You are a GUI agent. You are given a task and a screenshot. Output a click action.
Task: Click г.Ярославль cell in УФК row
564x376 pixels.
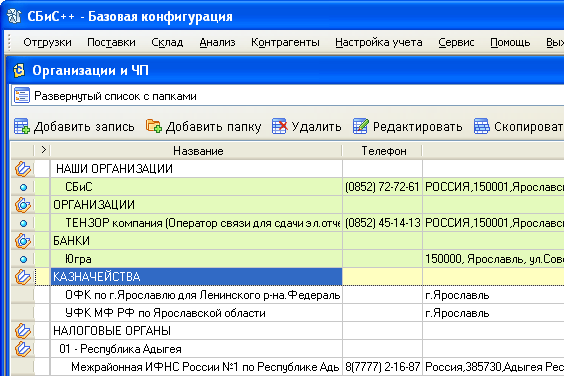(494, 313)
